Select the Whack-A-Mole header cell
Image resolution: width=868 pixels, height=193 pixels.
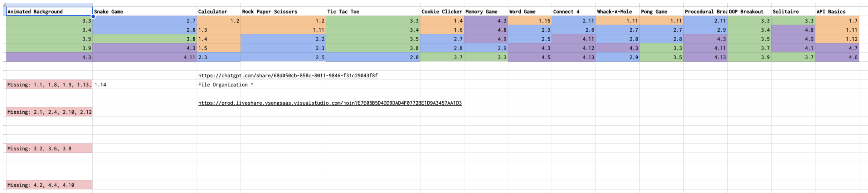[x=617, y=11]
